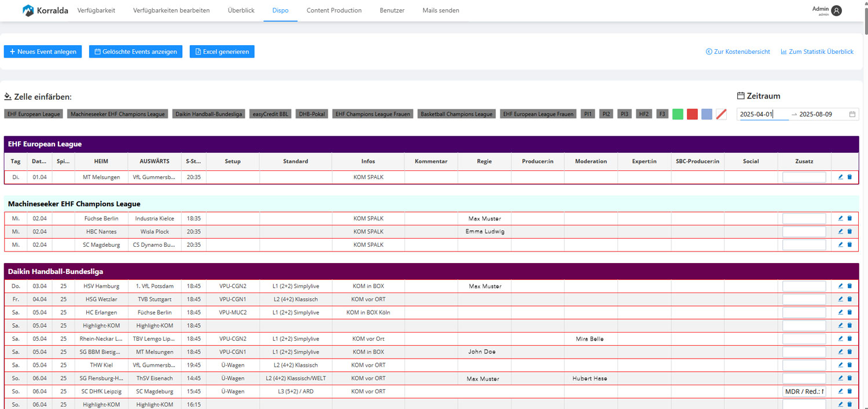Open Content Production
This screenshot has width=868, height=409.
coord(334,10)
